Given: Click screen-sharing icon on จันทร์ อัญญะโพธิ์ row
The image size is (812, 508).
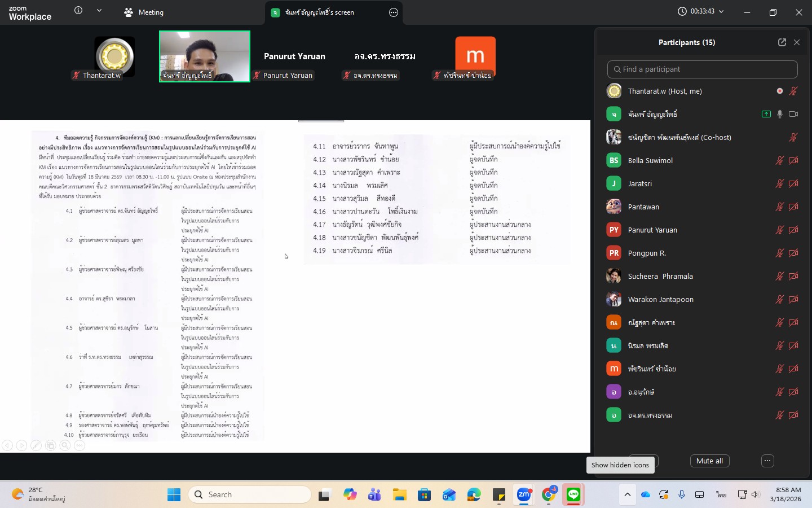Looking at the screenshot, I should [x=766, y=114].
